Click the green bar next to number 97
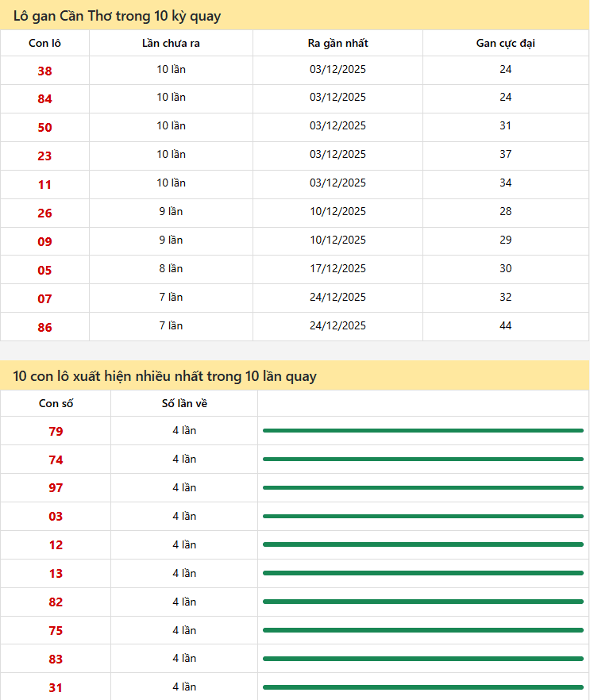This screenshot has height=700, width=590. coord(422,487)
